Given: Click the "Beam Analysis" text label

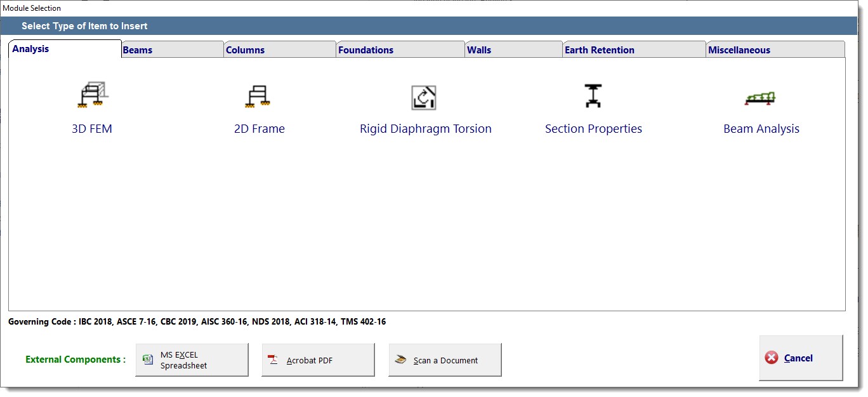Looking at the screenshot, I should click(x=761, y=129).
